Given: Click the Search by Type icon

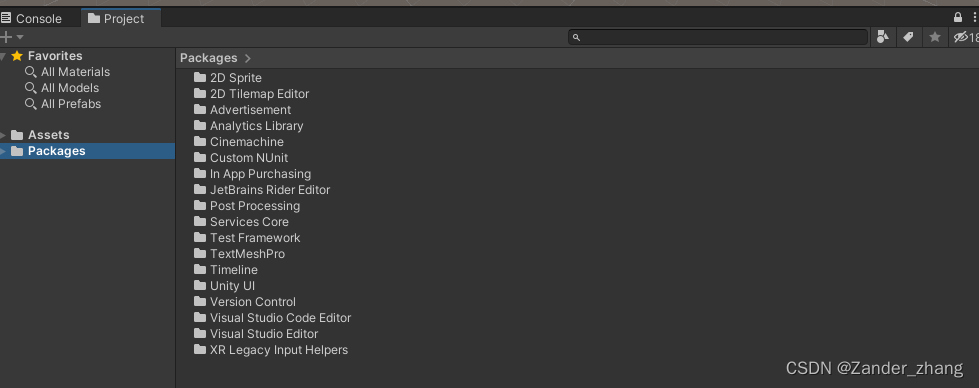Looking at the screenshot, I should pyautogui.click(x=882, y=37).
